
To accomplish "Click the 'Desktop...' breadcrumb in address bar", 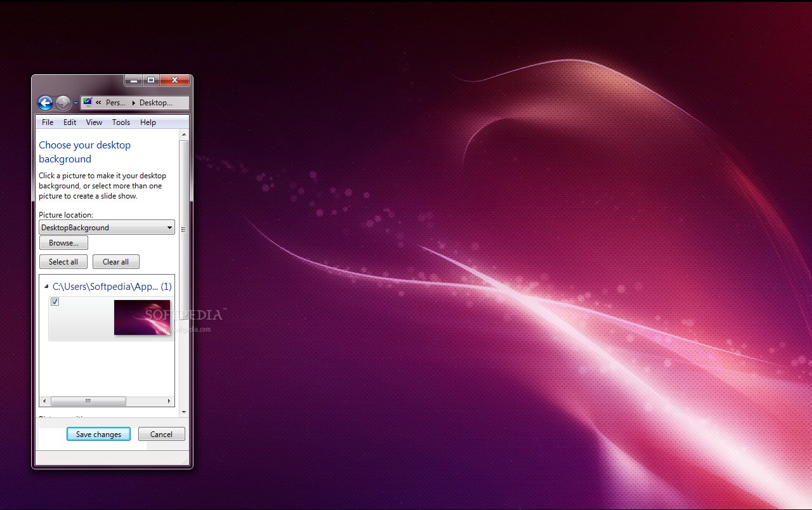I will [x=156, y=103].
